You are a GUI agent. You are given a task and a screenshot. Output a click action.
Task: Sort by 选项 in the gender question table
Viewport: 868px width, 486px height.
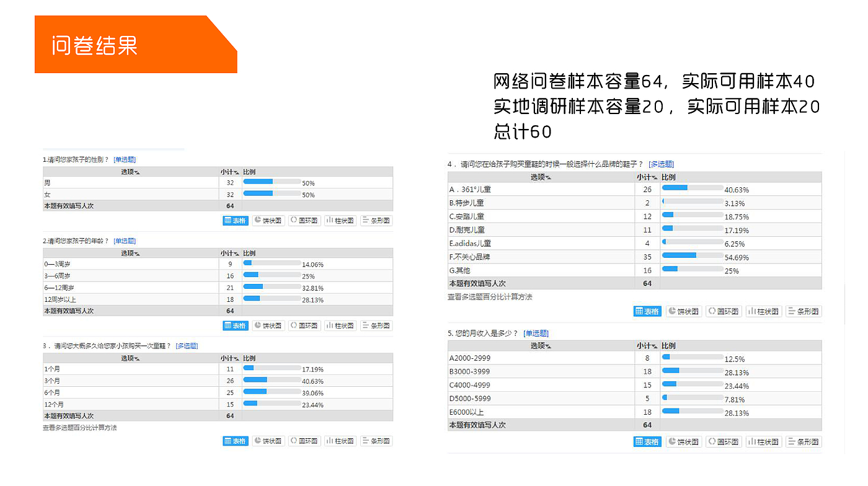(130, 172)
